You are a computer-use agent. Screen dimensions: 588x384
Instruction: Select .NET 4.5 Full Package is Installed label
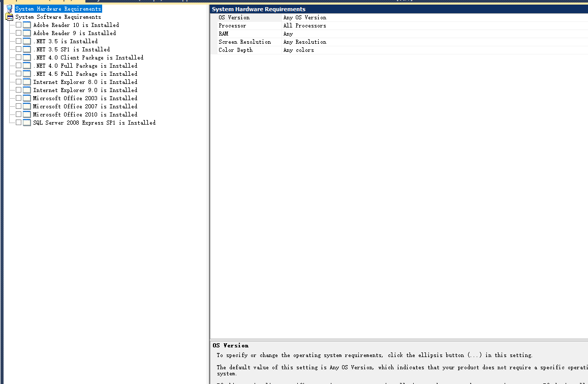(85, 74)
